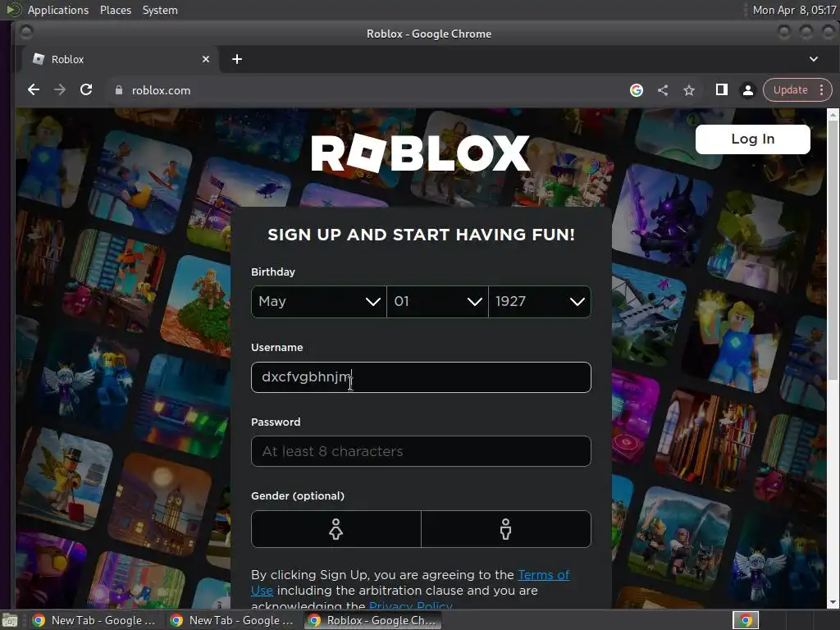Click the page vertical scrollbar
Viewport: 840px width, 630px height.
pos(833,252)
